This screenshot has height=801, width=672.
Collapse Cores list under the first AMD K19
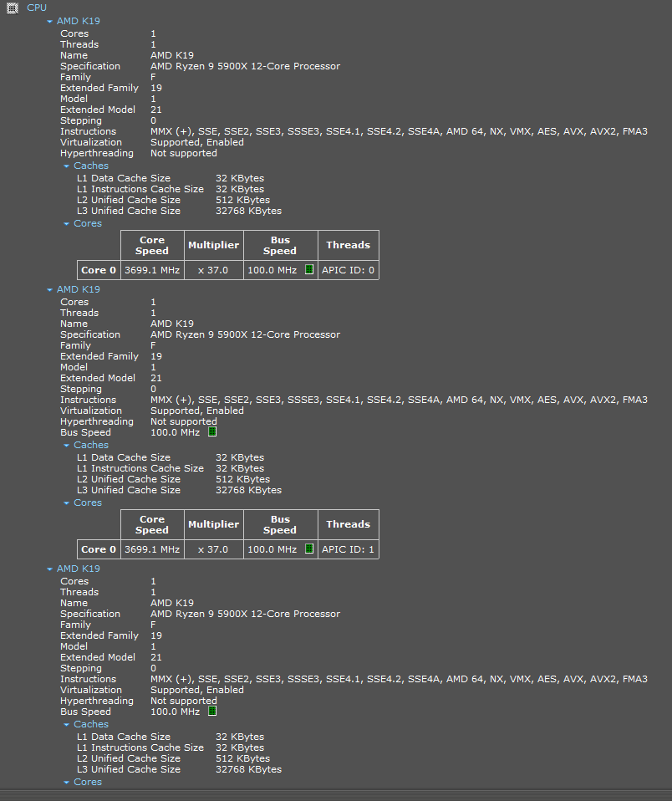[66, 224]
